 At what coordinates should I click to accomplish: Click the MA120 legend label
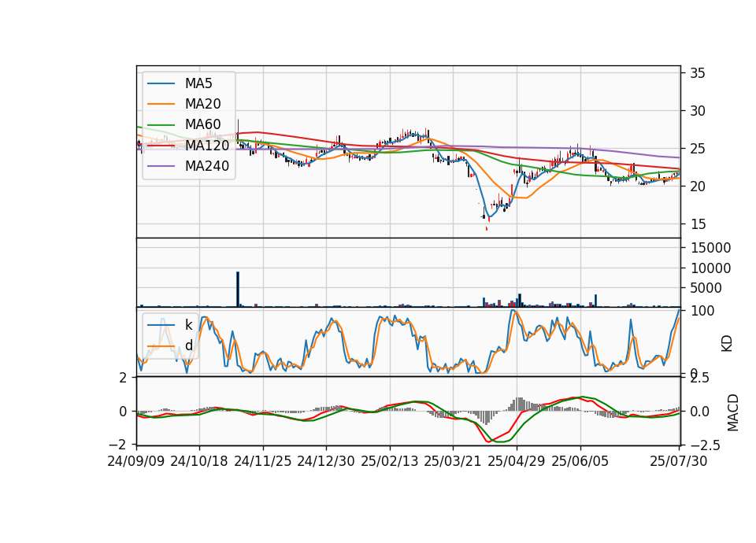[x=207, y=145]
